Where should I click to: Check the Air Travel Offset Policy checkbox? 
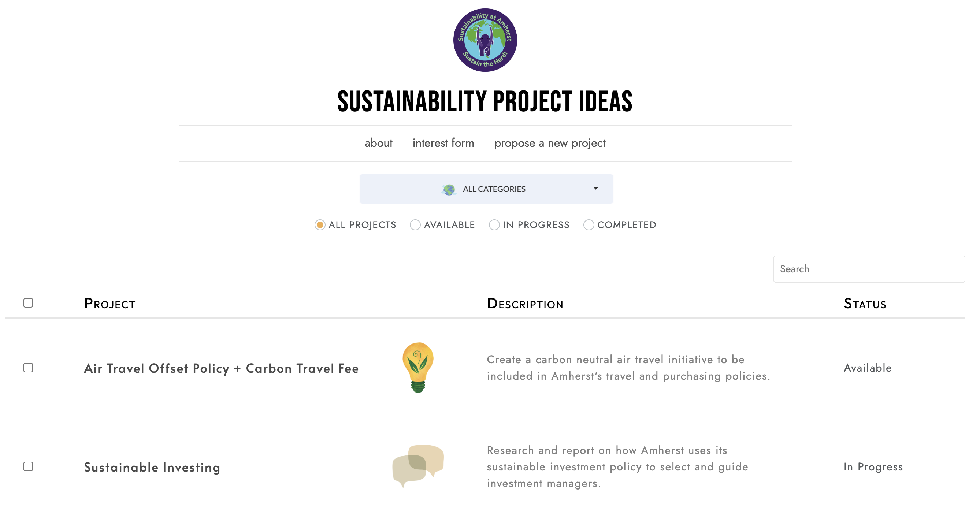pyautogui.click(x=28, y=368)
